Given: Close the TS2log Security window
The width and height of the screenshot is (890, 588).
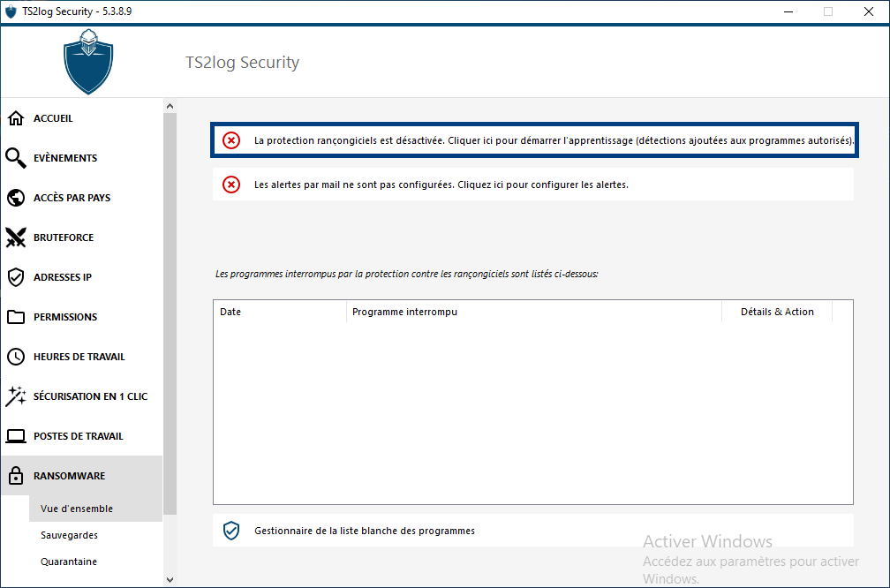Looking at the screenshot, I should [x=869, y=11].
